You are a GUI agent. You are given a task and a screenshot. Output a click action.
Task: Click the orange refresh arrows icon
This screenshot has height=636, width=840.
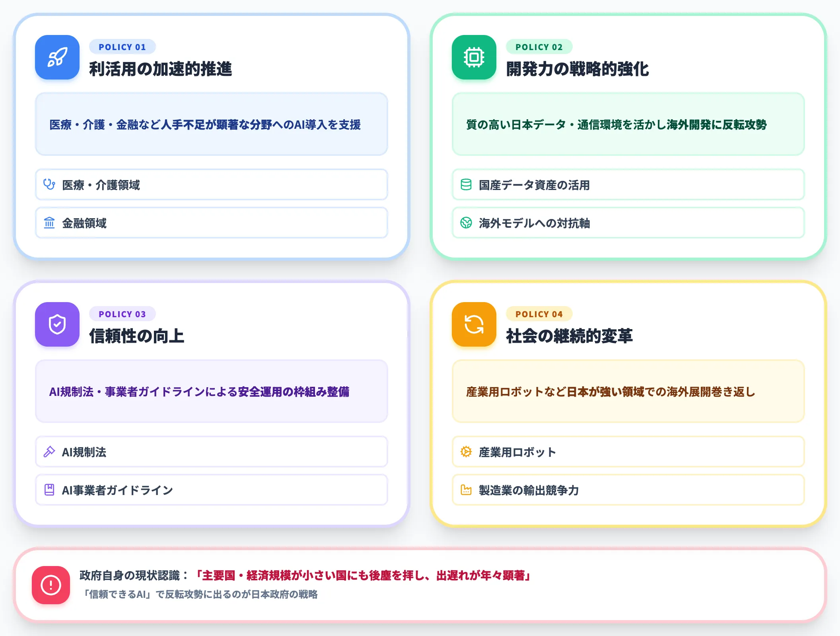[474, 324]
